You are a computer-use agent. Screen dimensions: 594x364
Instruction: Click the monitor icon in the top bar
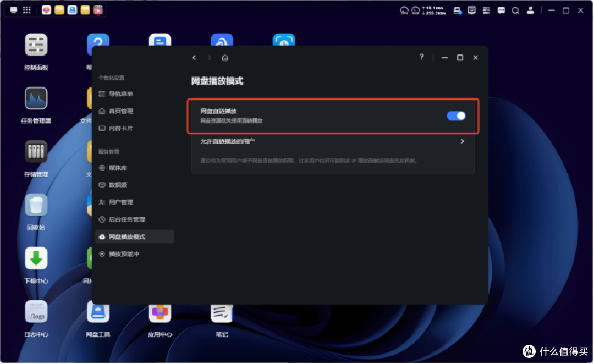pyautogui.click(x=472, y=10)
